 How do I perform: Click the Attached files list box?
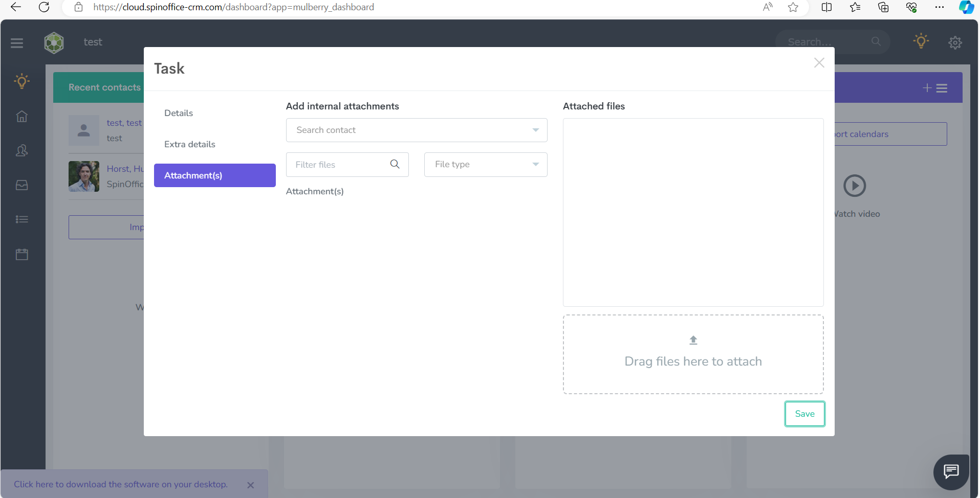point(693,212)
